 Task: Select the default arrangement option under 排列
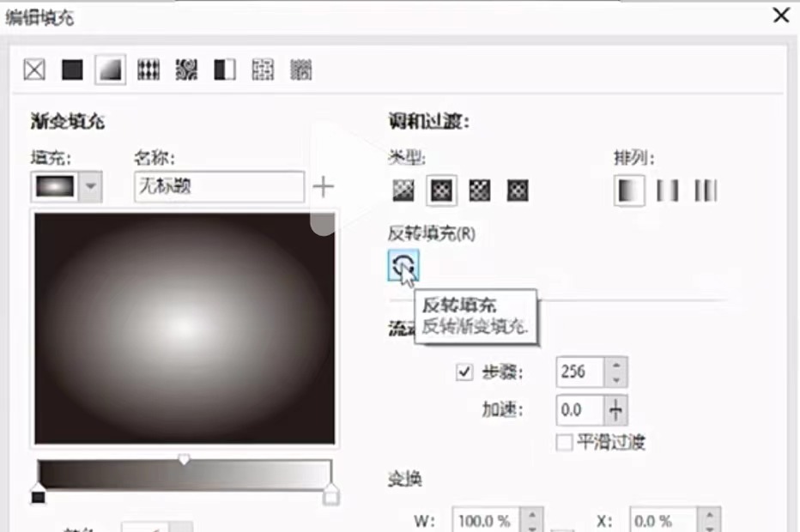[x=628, y=190]
